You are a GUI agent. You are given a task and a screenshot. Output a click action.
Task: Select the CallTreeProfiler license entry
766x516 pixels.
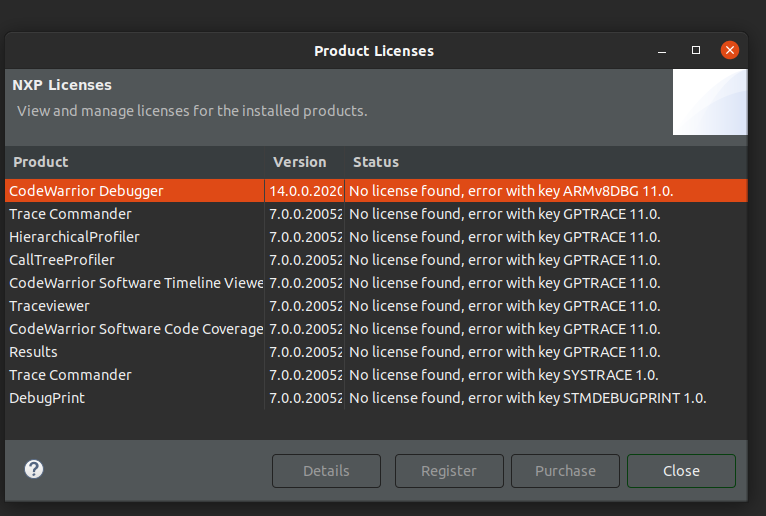(x=62, y=260)
